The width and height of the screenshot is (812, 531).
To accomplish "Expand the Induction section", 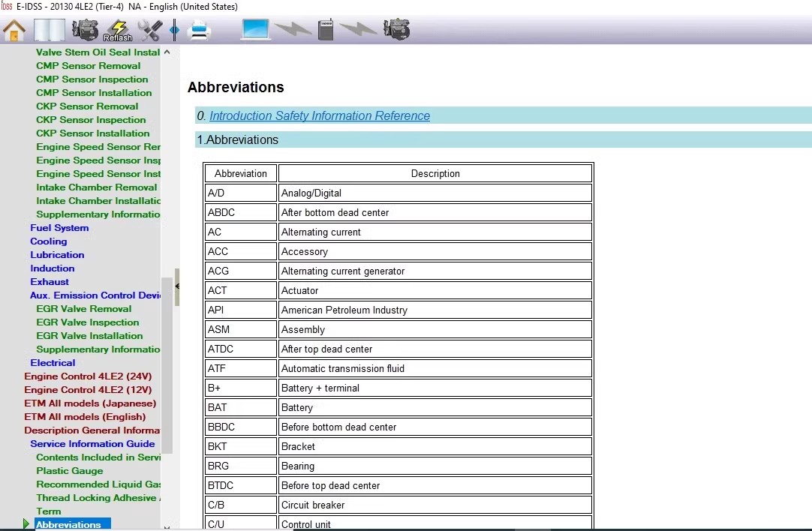I will click(x=52, y=268).
